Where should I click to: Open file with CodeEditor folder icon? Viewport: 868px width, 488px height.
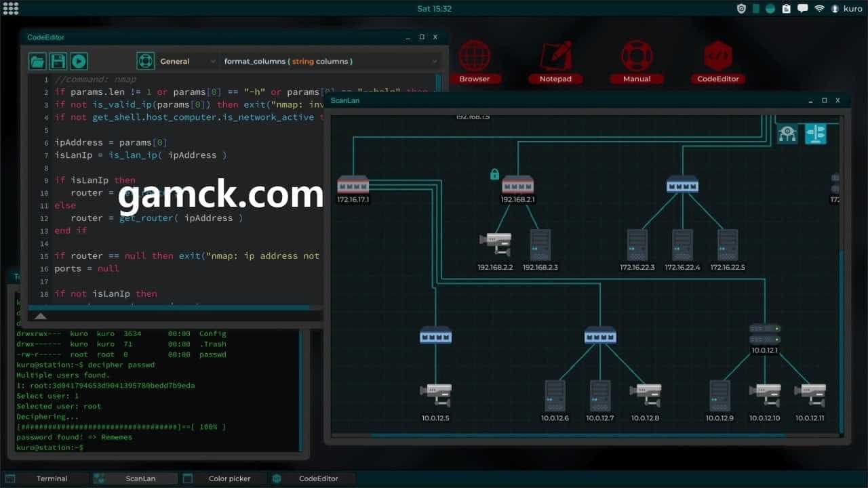coord(37,61)
